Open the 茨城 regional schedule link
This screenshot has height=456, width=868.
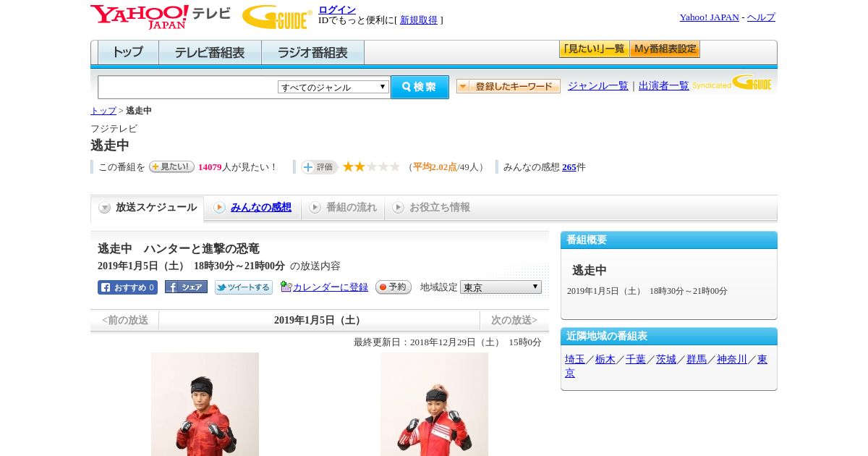pos(666,360)
